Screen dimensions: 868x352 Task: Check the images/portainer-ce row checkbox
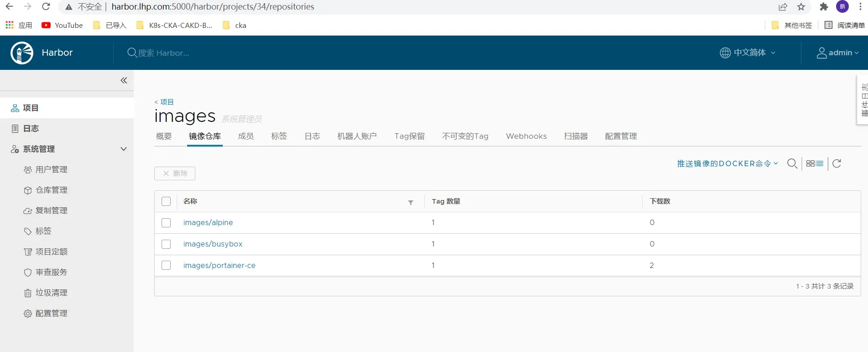pyautogui.click(x=166, y=265)
